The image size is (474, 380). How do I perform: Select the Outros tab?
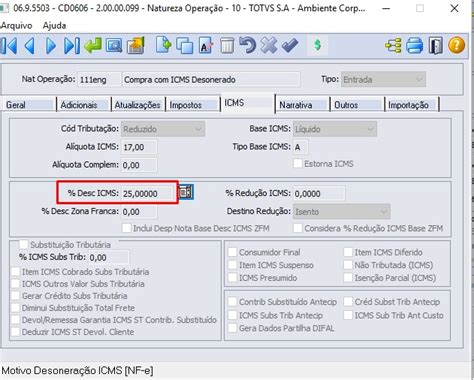point(357,105)
